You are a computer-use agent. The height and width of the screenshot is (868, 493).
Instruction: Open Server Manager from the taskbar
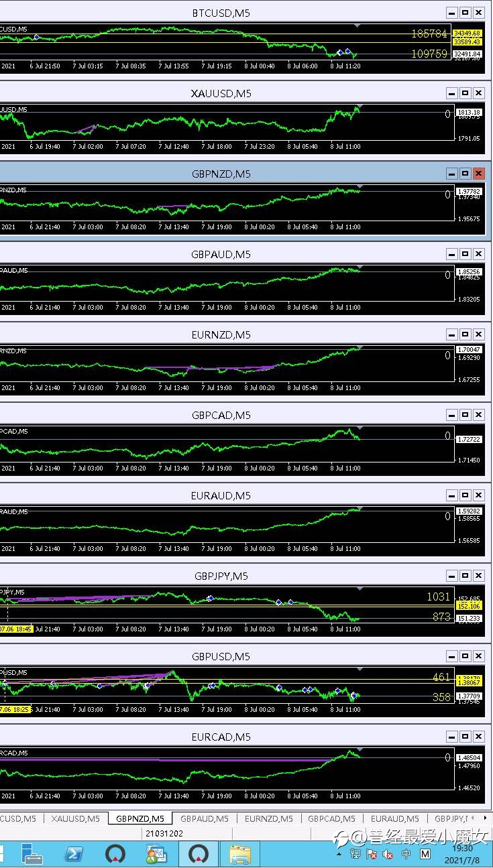coord(32,854)
